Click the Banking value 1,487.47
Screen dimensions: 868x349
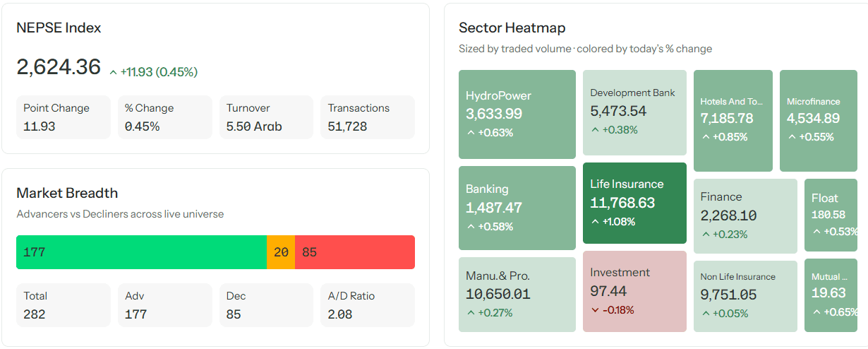pos(494,208)
